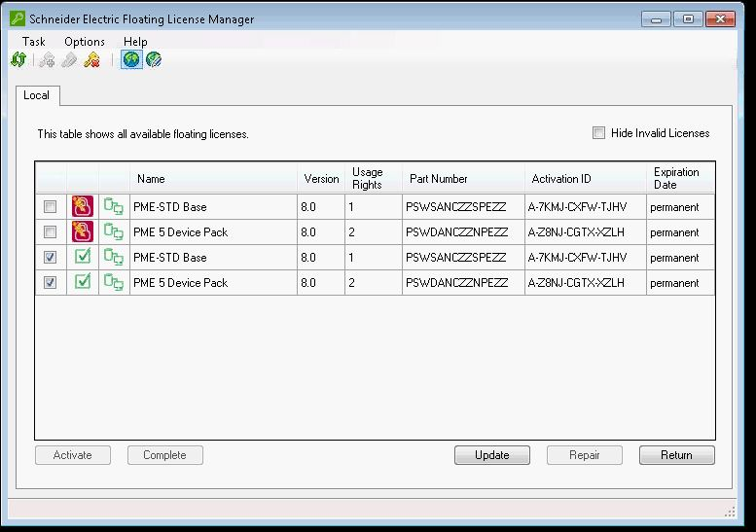This screenshot has width=756, height=532.
Task: Select 'PME-STD Base' name in the unchecked row
Action: [169, 207]
